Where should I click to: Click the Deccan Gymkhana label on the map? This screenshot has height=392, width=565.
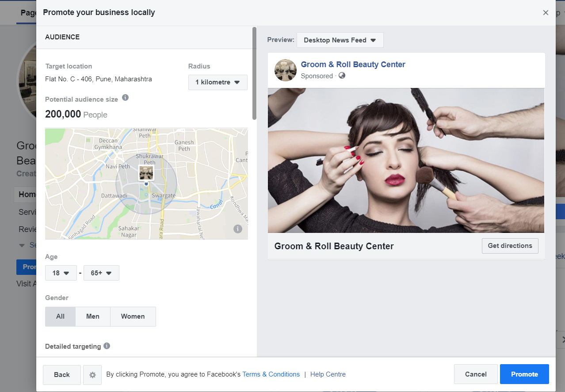point(108,144)
